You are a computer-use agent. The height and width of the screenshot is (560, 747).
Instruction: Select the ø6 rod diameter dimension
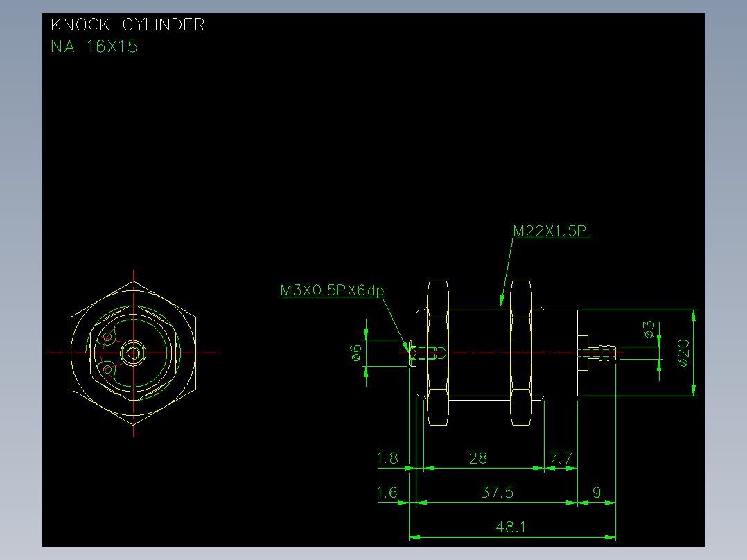[356, 353]
